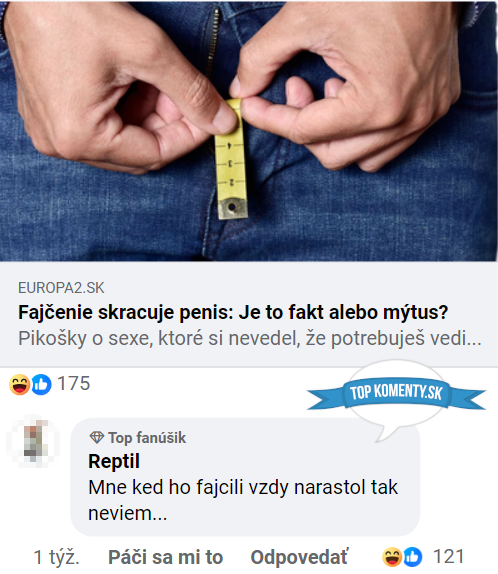Click the comment text by Reptil

[243, 500]
